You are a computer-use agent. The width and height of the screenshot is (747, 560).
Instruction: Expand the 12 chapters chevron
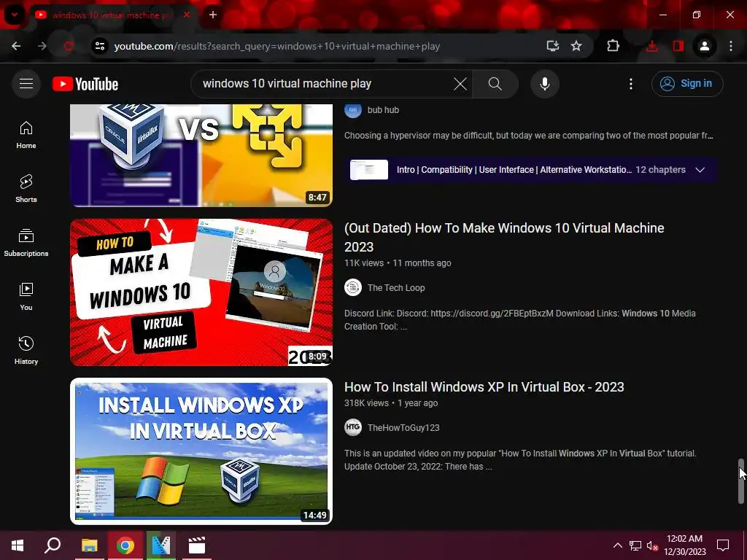pos(700,170)
